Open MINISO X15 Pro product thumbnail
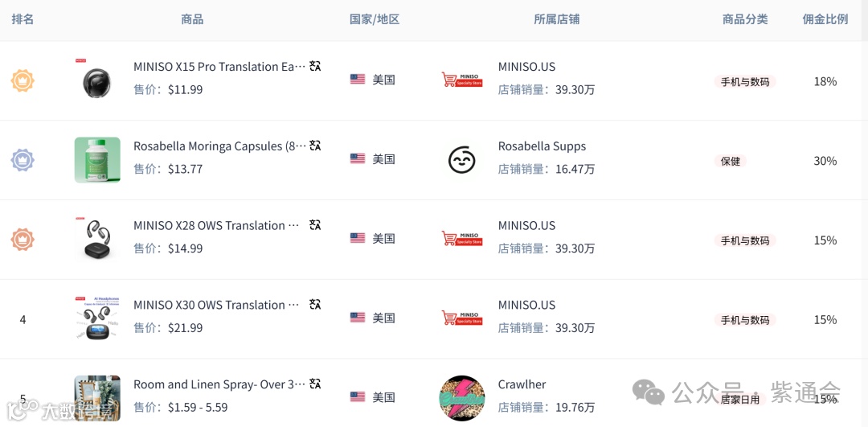The width and height of the screenshot is (868, 427). 97,81
